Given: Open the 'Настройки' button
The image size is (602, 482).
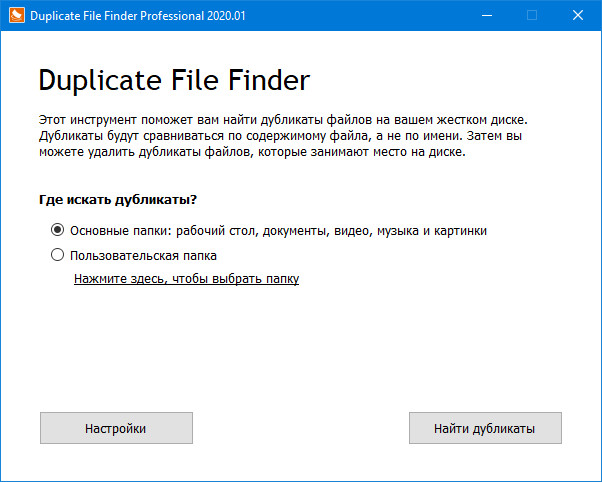Looking at the screenshot, I should [116, 428].
